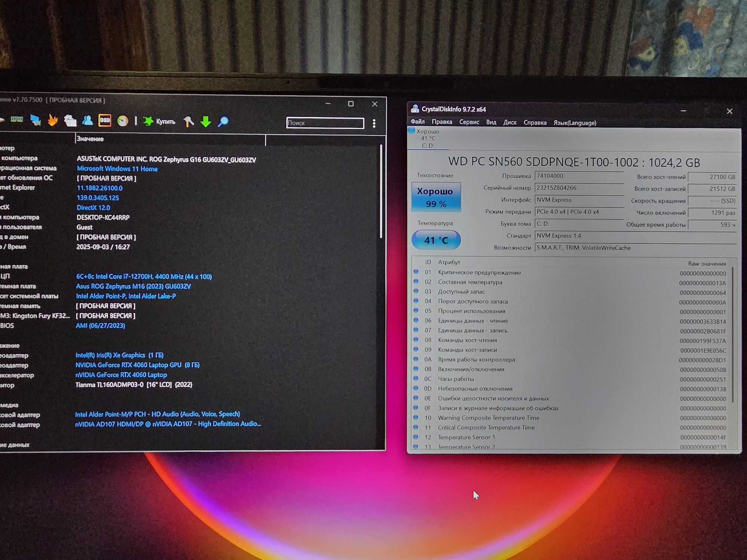Click the Всего хост-чтений value 27100 GB
Screen dimensions: 747x560
(712, 177)
